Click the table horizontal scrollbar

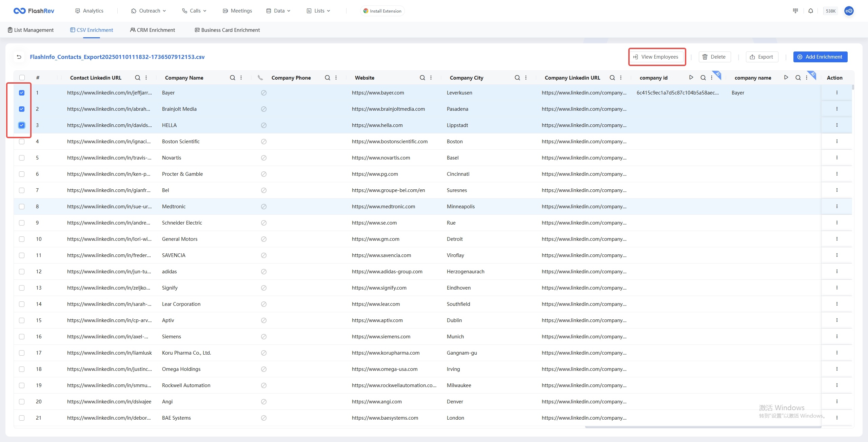coord(703,427)
